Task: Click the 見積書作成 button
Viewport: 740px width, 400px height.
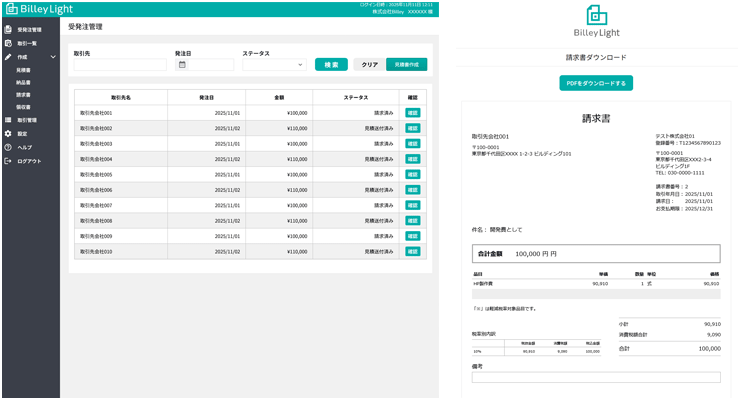Action: coord(406,64)
